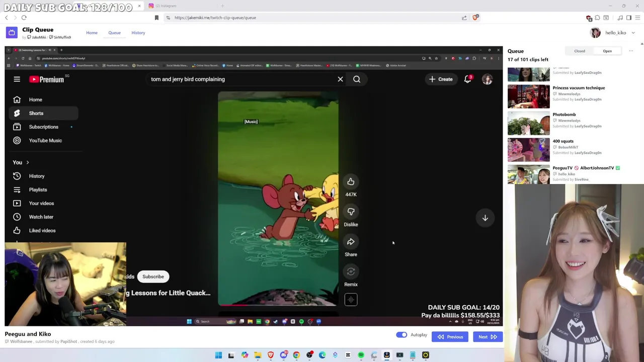Open Remix option for the Short
The width and height of the screenshot is (644, 362).
(351, 272)
